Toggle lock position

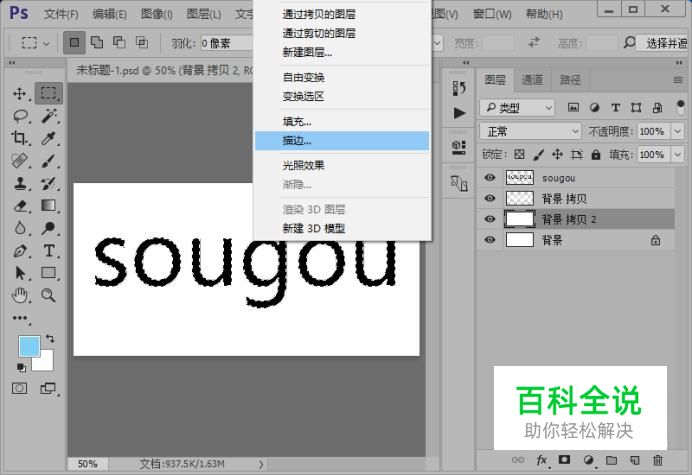(557, 155)
